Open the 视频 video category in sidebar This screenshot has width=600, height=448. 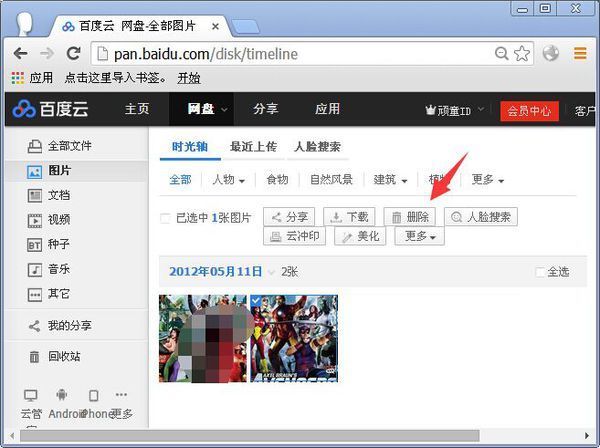click(x=34, y=220)
